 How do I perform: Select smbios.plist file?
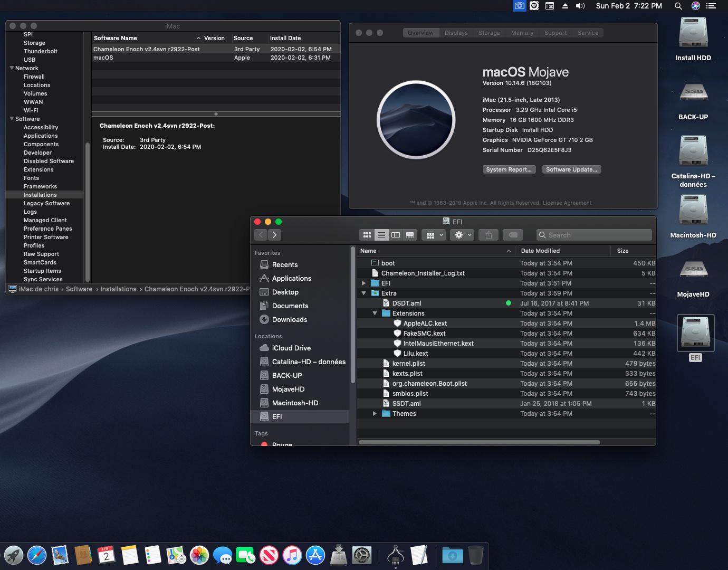[506, 394]
